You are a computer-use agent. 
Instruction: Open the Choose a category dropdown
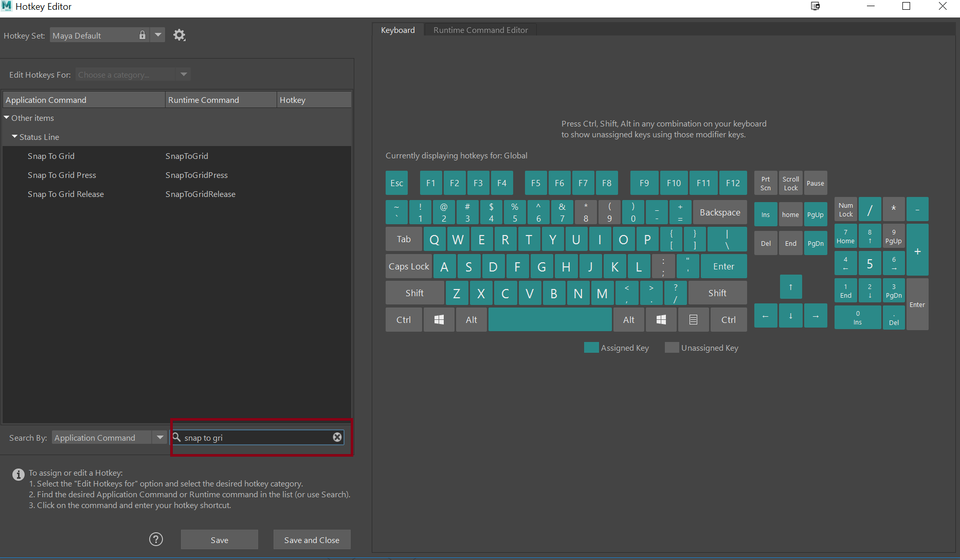[184, 74]
